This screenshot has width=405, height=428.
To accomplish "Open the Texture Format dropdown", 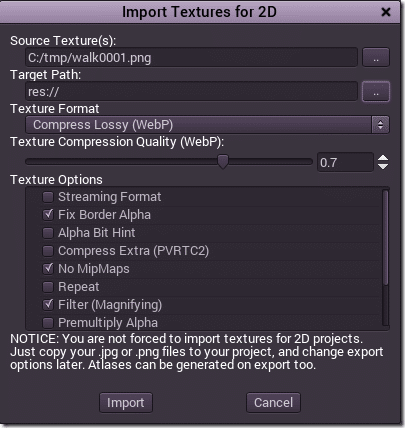I will (207, 125).
